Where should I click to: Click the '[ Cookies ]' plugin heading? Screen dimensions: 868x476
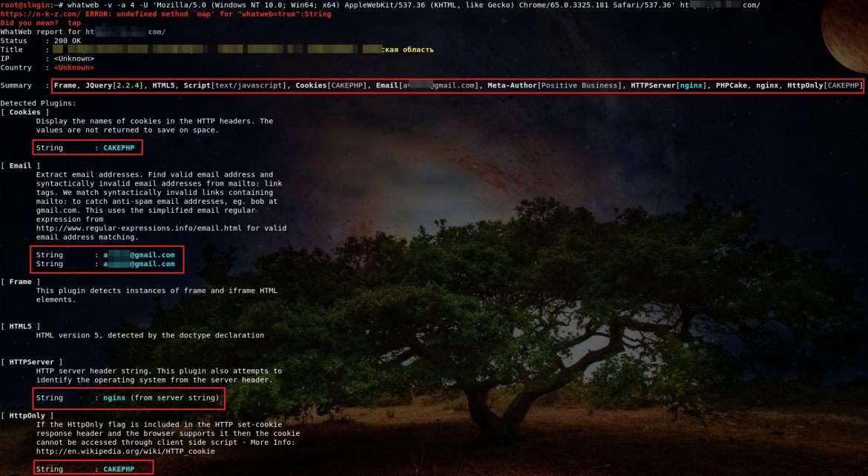25,112
